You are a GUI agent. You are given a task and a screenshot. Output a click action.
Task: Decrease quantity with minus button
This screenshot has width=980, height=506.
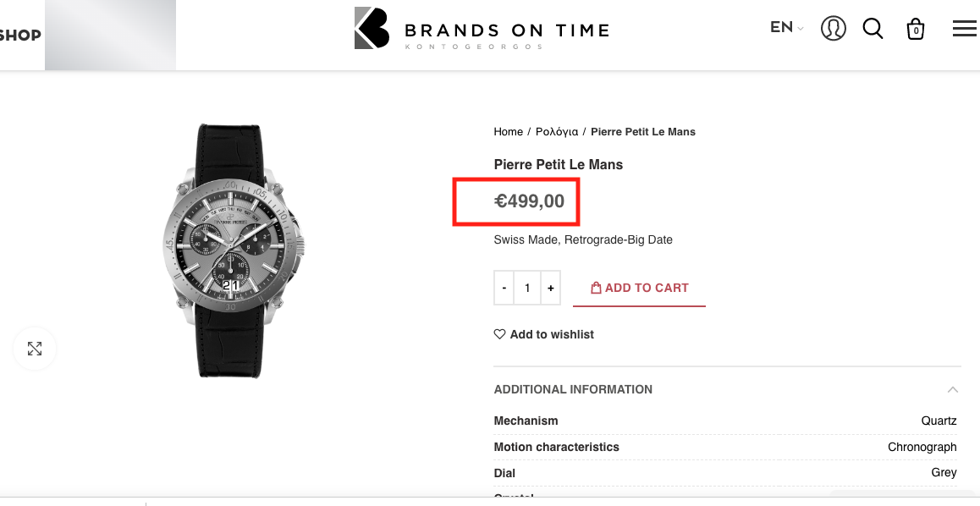[x=504, y=288]
